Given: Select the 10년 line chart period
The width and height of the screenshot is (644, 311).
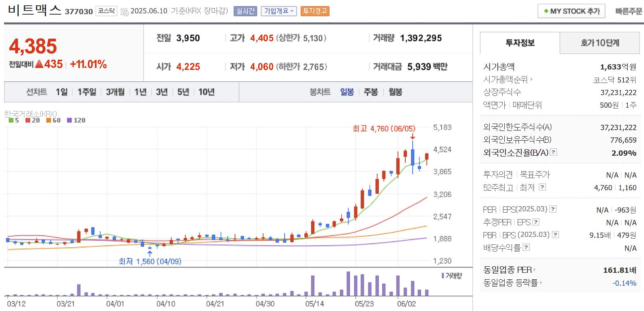Looking at the screenshot, I should point(206,92).
